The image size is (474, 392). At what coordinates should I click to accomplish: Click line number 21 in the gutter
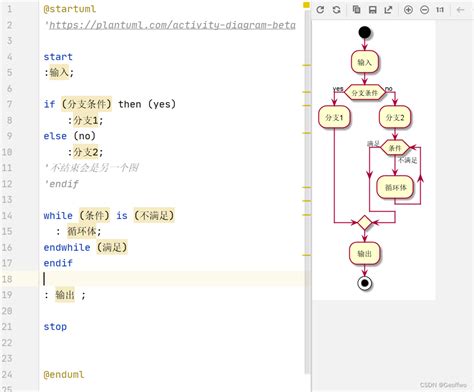point(7,327)
